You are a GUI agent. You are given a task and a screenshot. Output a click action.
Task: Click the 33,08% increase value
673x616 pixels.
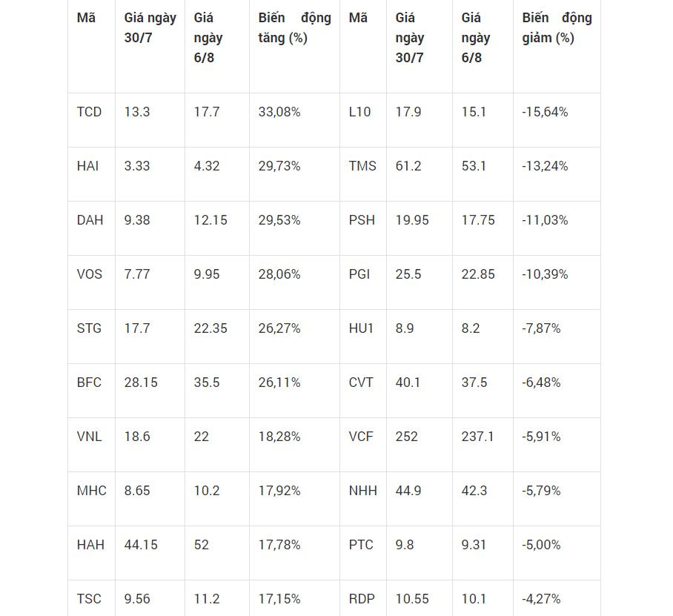point(279,112)
